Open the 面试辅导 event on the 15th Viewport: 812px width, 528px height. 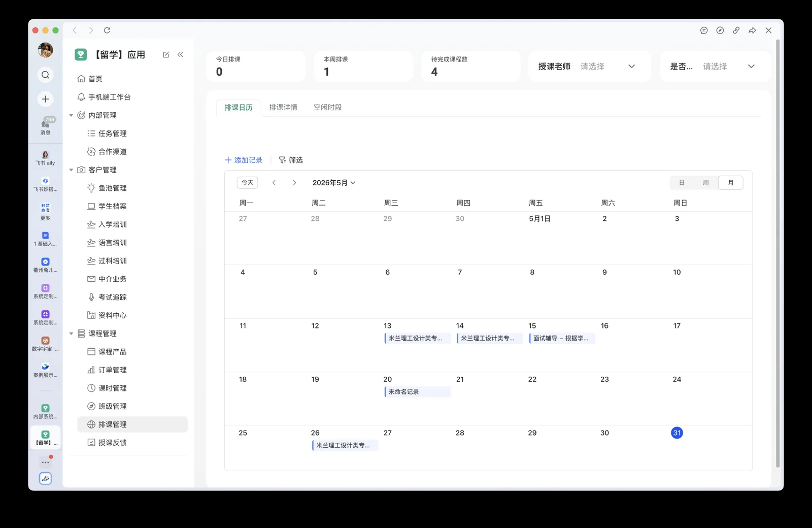tap(562, 338)
